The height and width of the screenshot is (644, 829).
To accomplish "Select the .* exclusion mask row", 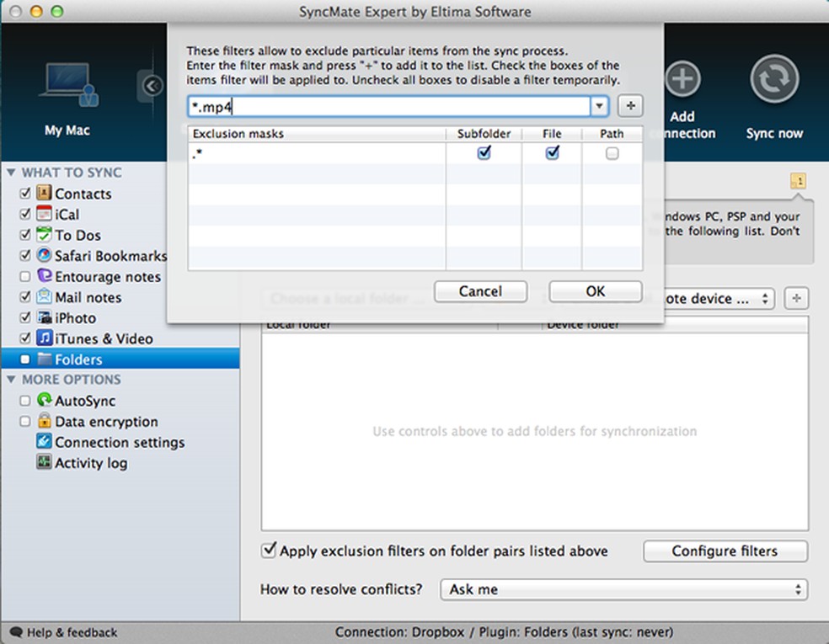I will [415, 153].
